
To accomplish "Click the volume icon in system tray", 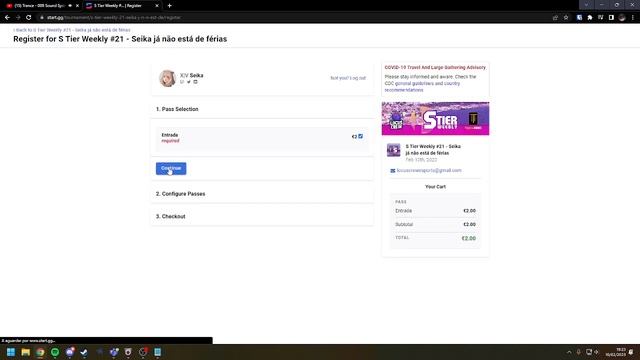I will [596, 352].
